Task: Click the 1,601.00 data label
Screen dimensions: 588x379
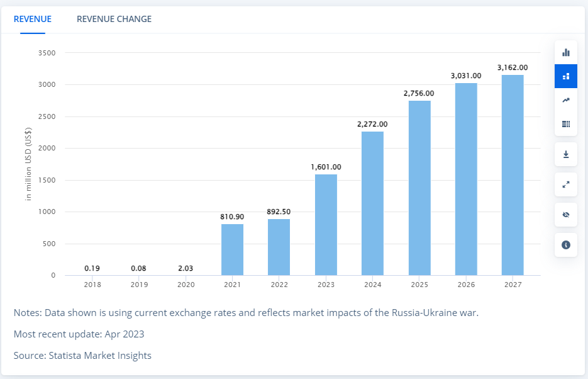Action: pos(326,167)
